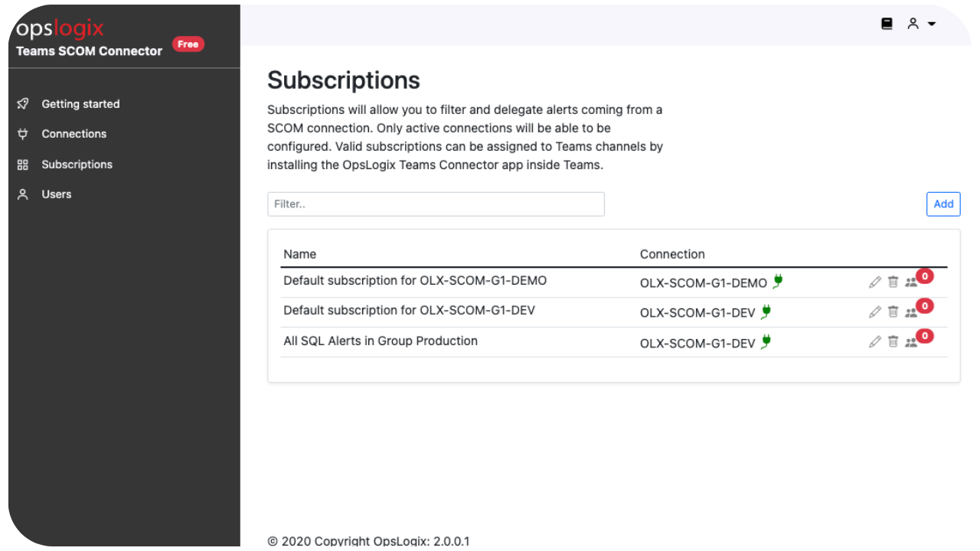This screenshot has width=980, height=551.
Task: Edit the Default subscription for OLX-SCOM-G1-DEMO
Action: pyautogui.click(x=875, y=282)
